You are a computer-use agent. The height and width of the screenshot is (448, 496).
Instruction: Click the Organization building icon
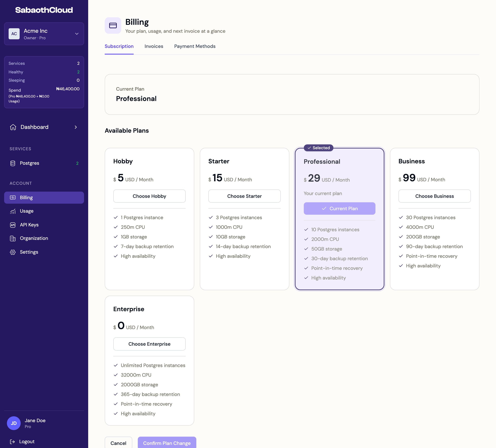coord(13,238)
